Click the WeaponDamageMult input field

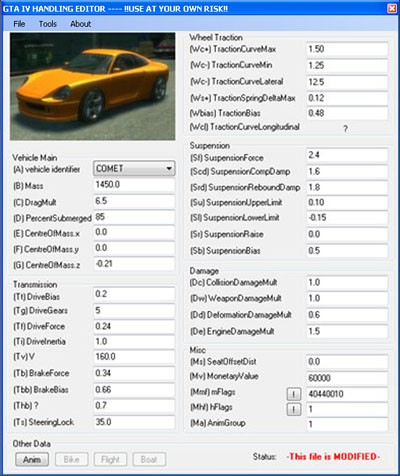click(347, 299)
